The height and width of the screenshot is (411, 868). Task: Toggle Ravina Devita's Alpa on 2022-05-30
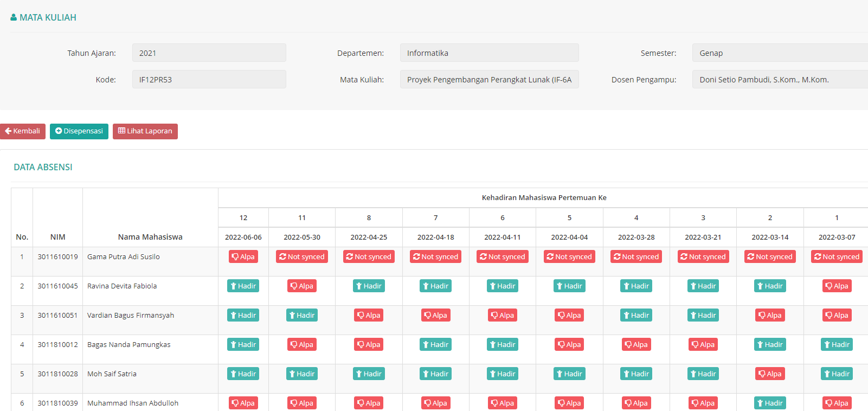tap(302, 286)
